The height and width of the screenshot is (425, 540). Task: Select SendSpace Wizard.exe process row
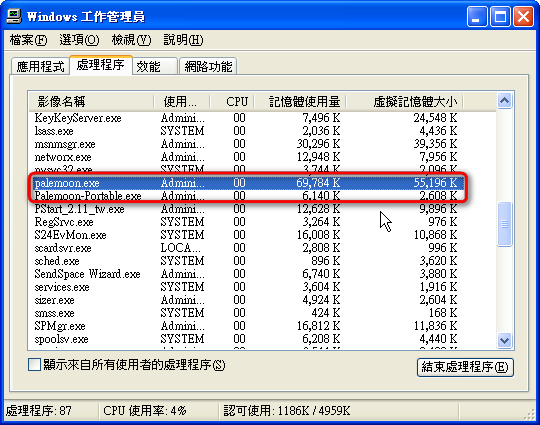(246, 274)
